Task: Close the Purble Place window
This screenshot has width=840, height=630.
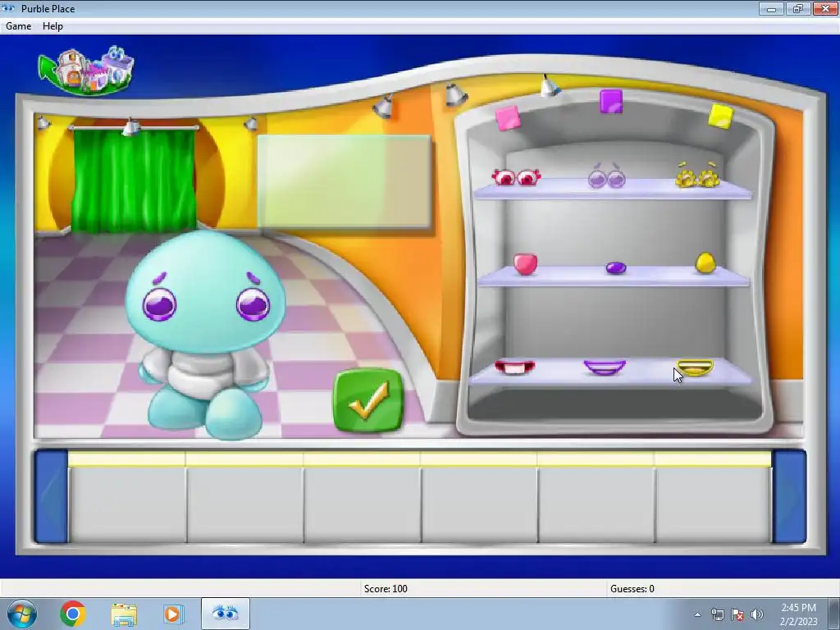Action: [825, 8]
